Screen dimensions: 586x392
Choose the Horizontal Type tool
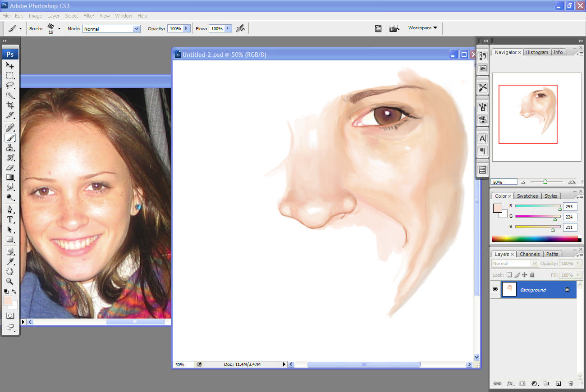10,219
